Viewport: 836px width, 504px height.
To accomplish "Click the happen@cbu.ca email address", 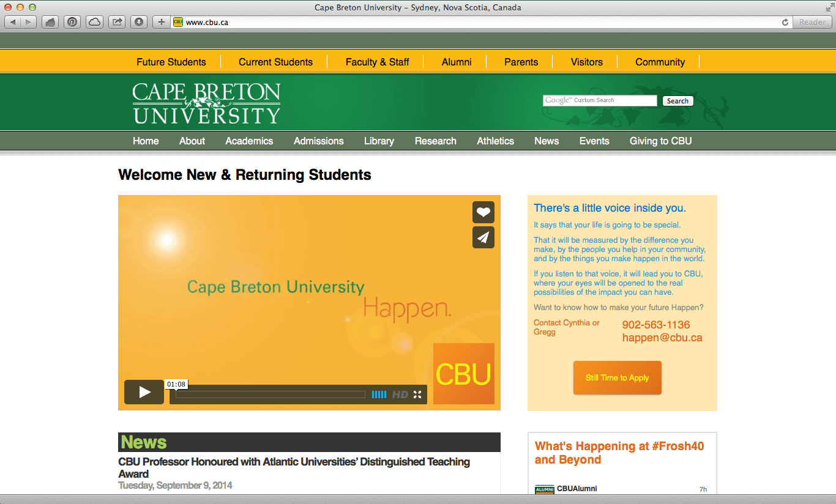I will (x=662, y=338).
